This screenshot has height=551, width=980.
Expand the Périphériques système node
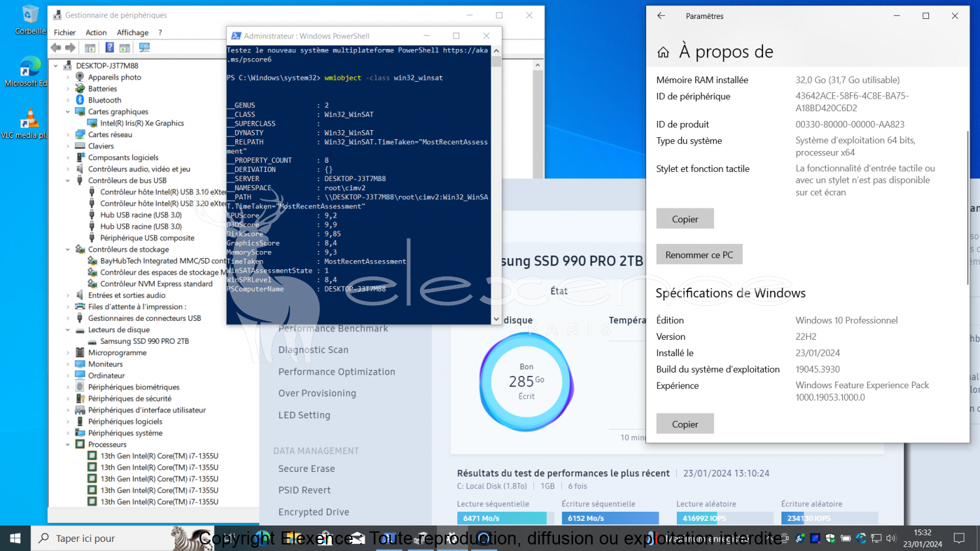[68, 433]
